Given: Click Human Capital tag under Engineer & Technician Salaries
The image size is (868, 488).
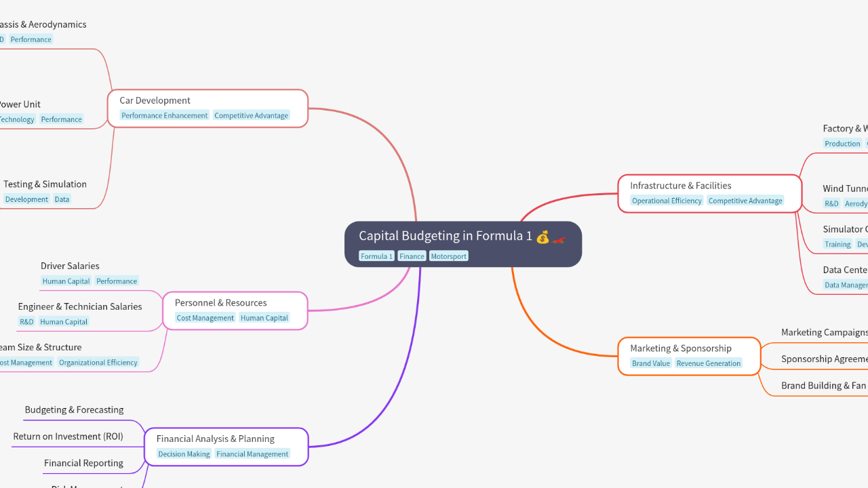Looking at the screenshot, I should coord(64,322).
